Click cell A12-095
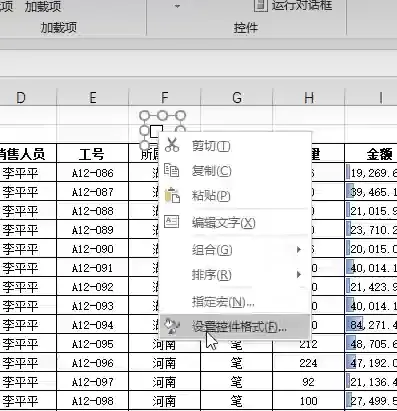The image size is (397, 411). point(93,344)
